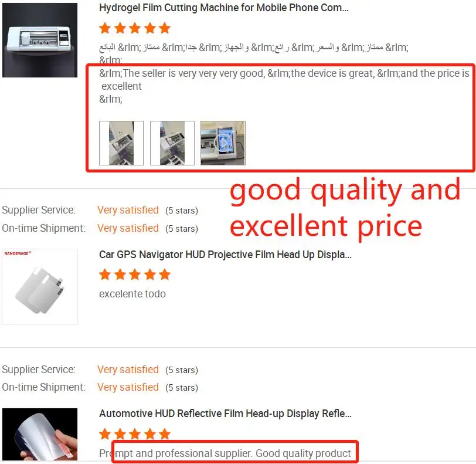
Task: Click second Supplier Service 'Very satisfied' rating
Action: click(x=128, y=370)
